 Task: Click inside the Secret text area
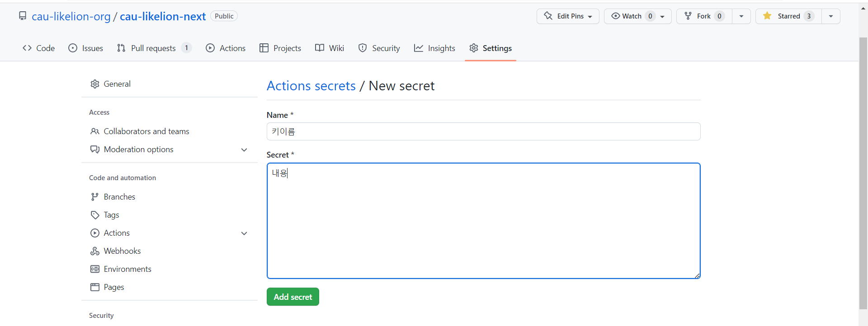point(483,221)
